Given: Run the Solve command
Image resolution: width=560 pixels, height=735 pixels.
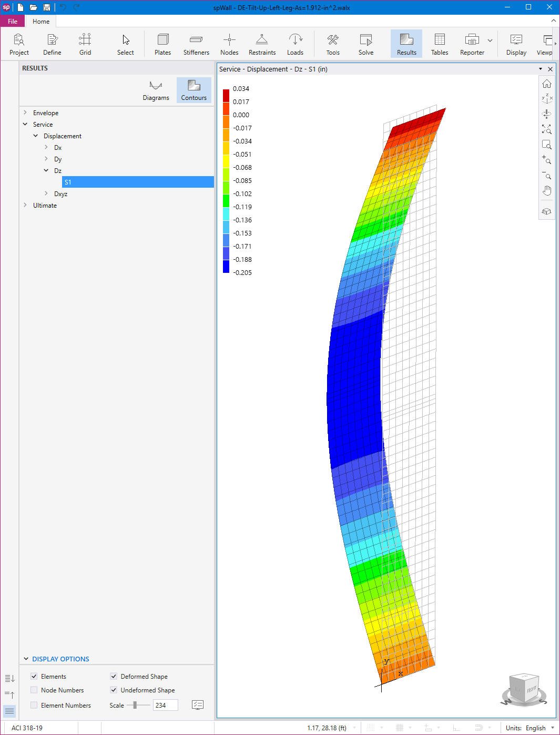Looking at the screenshot, I should coord(366,44).
